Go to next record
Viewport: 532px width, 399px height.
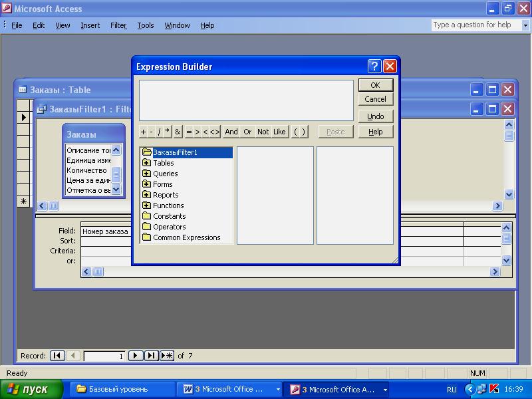click(x=136, y=356)
